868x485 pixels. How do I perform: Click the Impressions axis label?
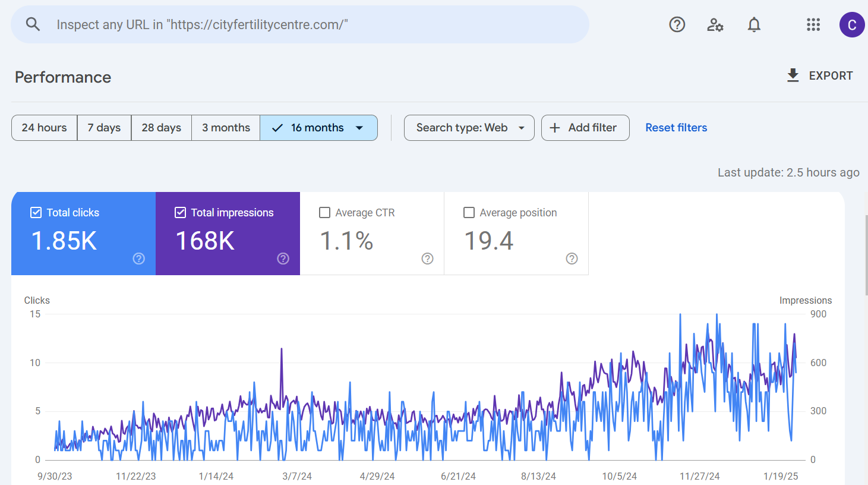click(x=806, y=300)
